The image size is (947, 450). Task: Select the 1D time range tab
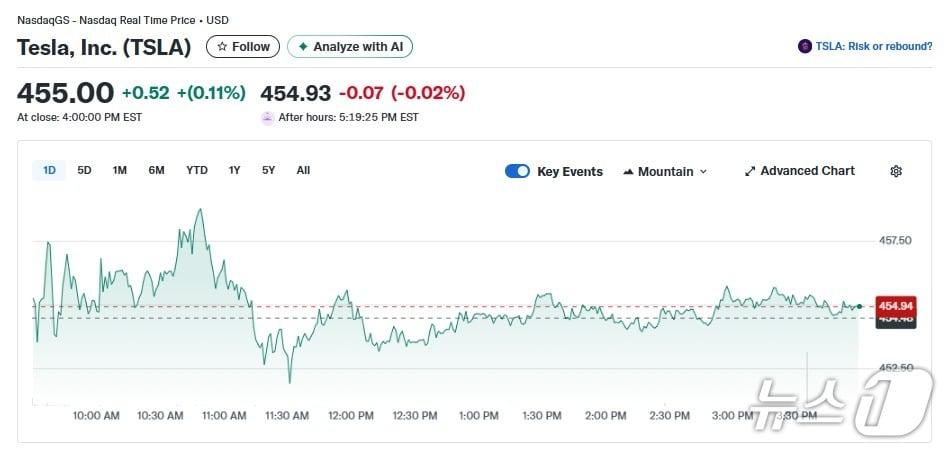(x=49, y=170)
